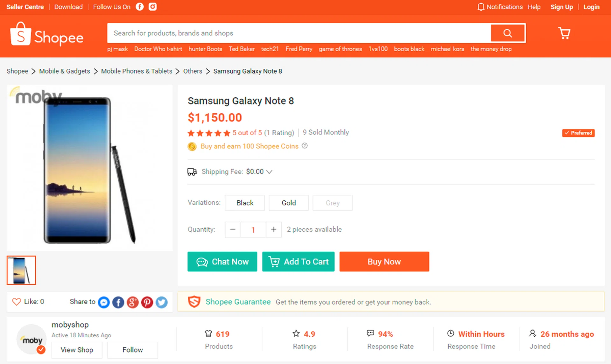
Task: Share product to Pinterest
Action: tap(147, 302)
